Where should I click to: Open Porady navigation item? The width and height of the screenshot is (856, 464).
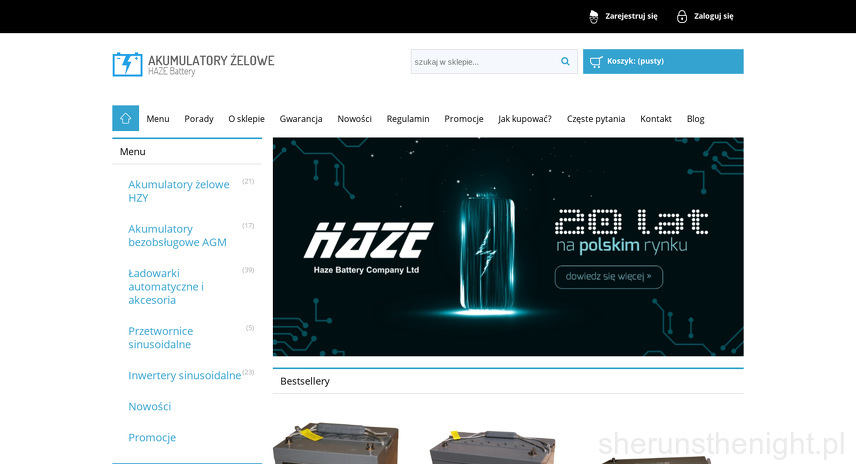point(199,119)
